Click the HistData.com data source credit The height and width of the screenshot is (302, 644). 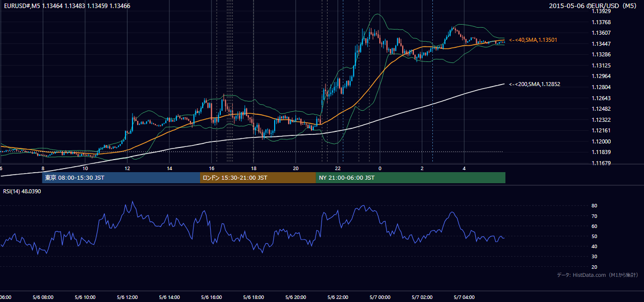pyautogui.click(x=598, y=275)
